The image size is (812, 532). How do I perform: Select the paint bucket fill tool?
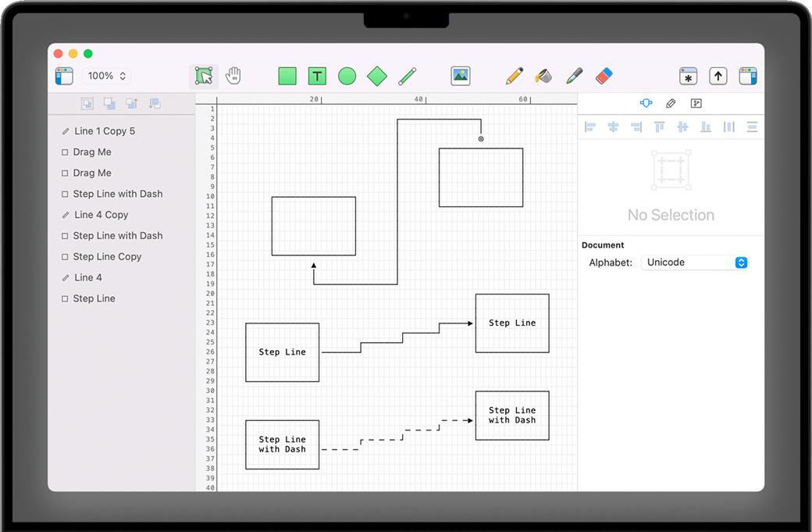click(x=543, y=76)
